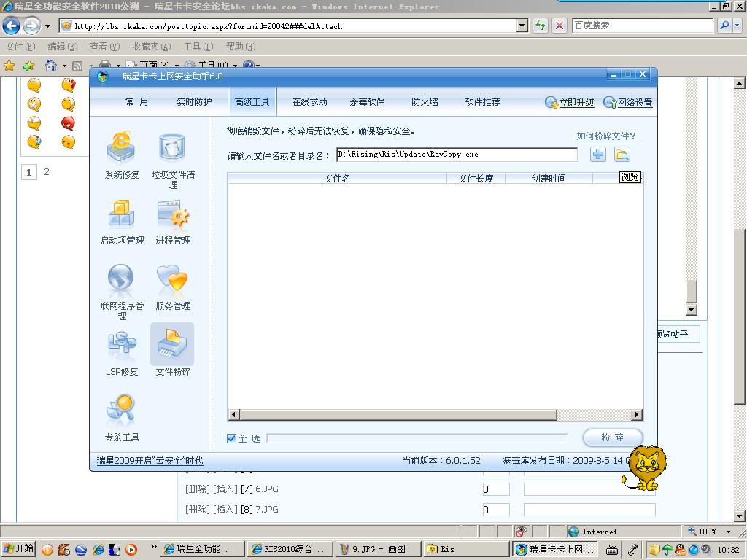747x560 pixels.
Task: Expand the IE address bar dropdown
Action: (x=522, y=26)
